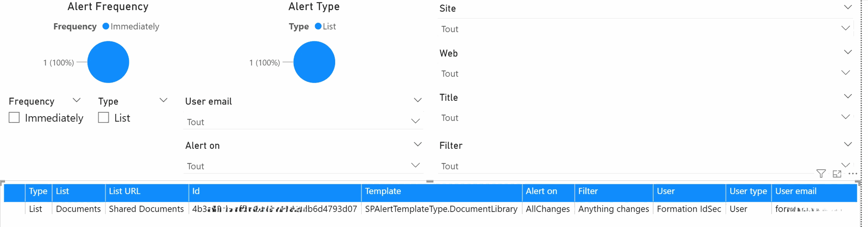Collapse the Filter slicer header chevron

pyautogui.click(x=848, y=144)
